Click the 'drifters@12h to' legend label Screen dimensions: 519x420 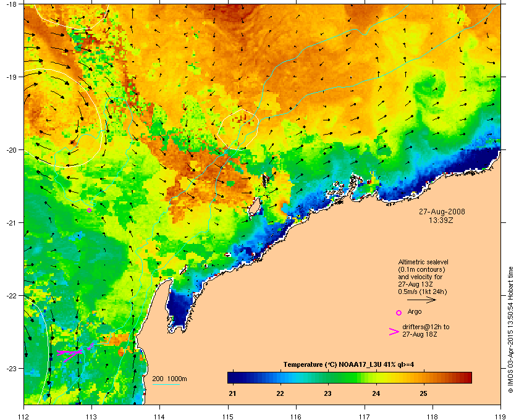[x=426, y=327]
